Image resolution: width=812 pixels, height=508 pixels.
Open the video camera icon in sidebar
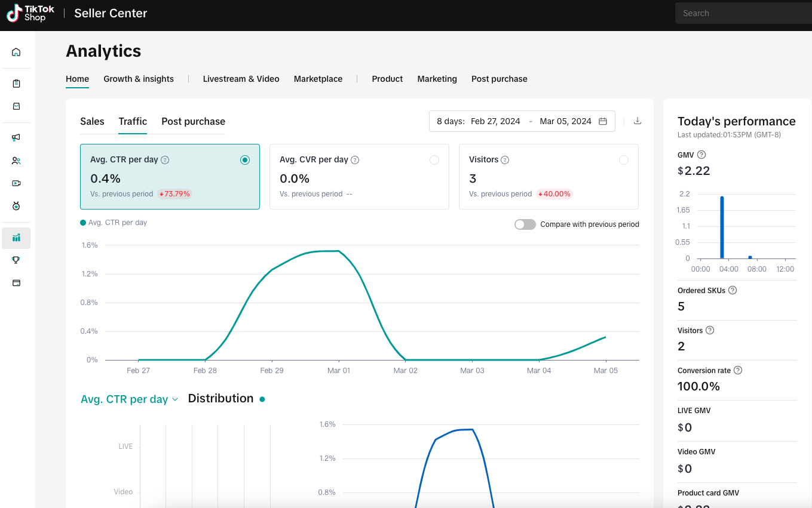[16, 183]
